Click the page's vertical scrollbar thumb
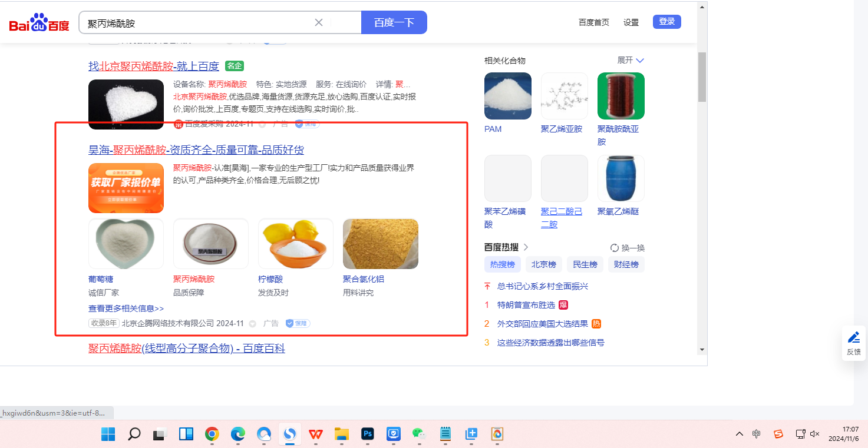 point(702,77)
